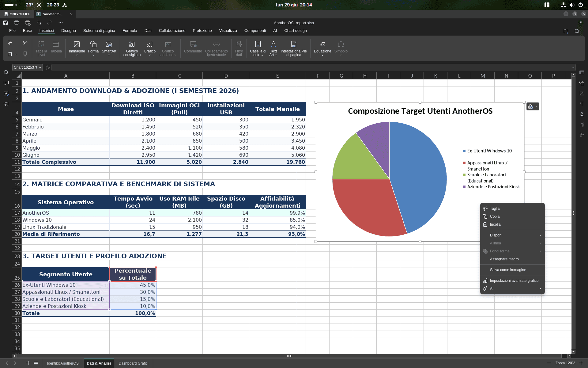Expand the name box dropdown
This screenshot has width=588, height=368.
(40, 67)
